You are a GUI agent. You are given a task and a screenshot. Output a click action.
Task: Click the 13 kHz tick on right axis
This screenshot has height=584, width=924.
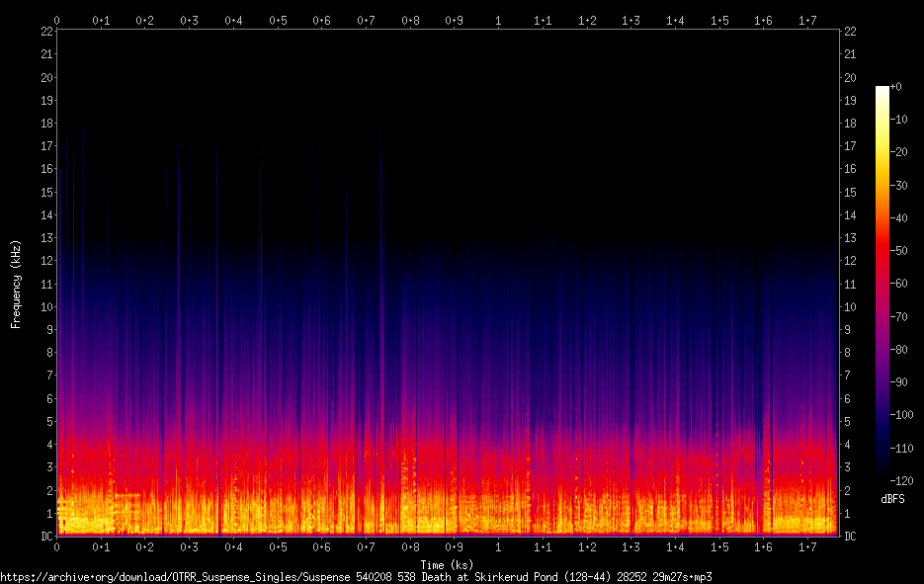tap(850, 238)
